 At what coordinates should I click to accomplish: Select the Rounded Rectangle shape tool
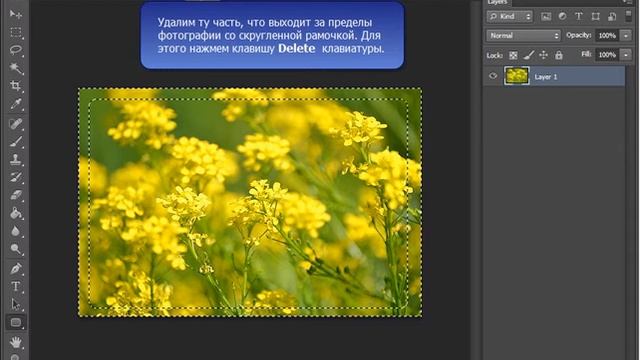pos(16,322)
